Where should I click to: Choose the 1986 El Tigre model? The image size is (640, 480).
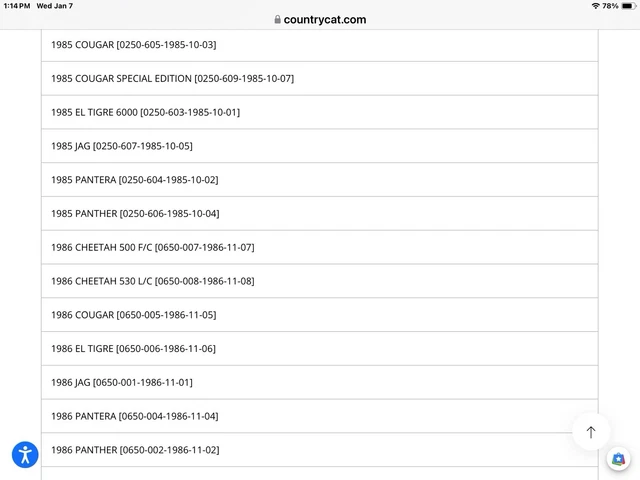click(133, 349)
